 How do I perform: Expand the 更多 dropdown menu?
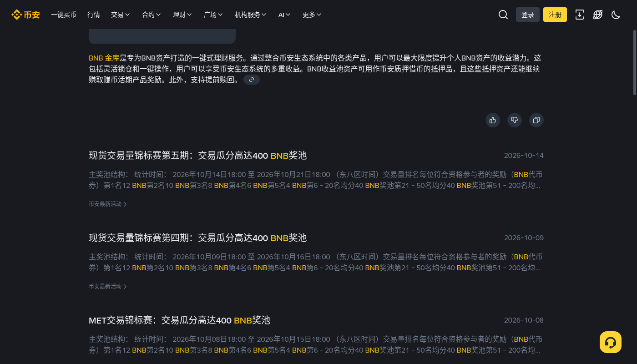tap(312, 15)
